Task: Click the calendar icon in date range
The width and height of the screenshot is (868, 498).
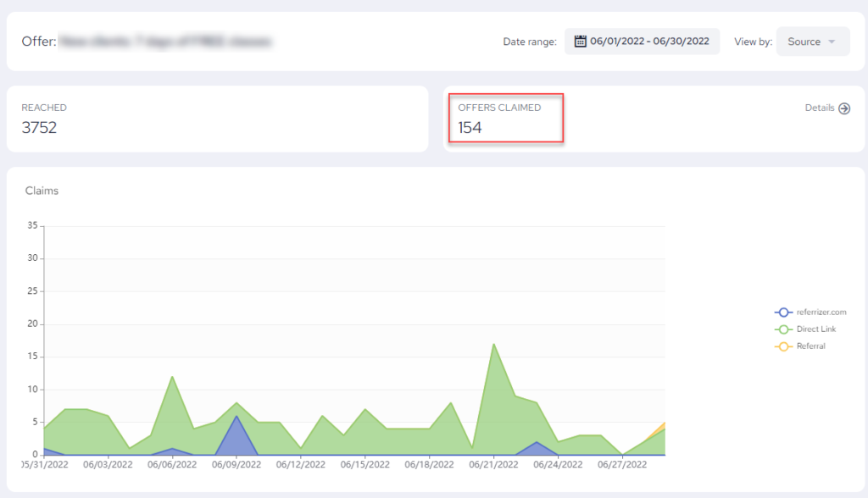Action: pyautogui.click(x=581, y=41)
